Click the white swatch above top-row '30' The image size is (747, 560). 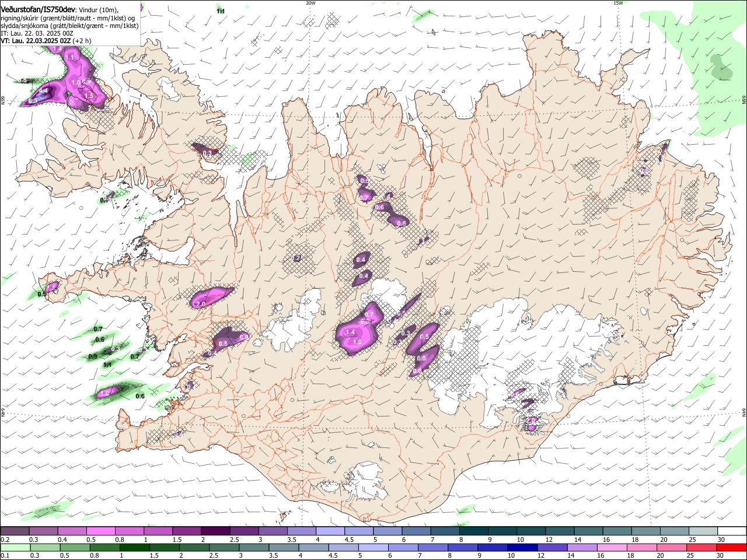pos(732,531)
